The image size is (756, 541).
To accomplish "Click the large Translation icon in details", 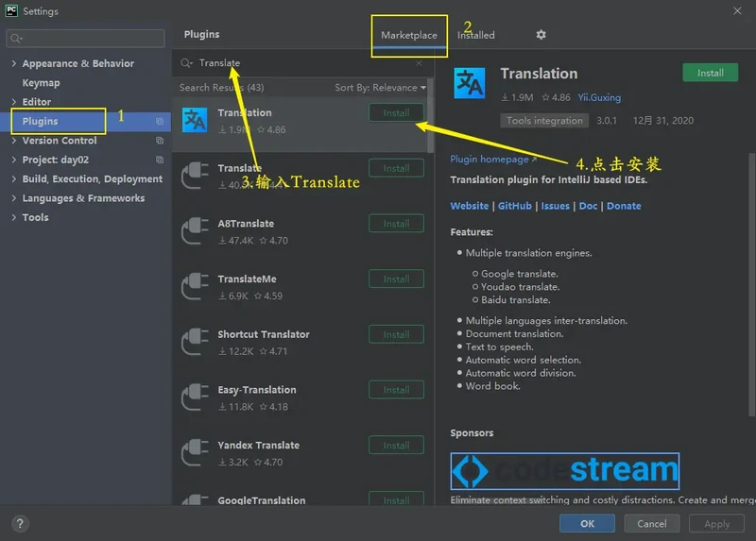I will coord(470,83).
